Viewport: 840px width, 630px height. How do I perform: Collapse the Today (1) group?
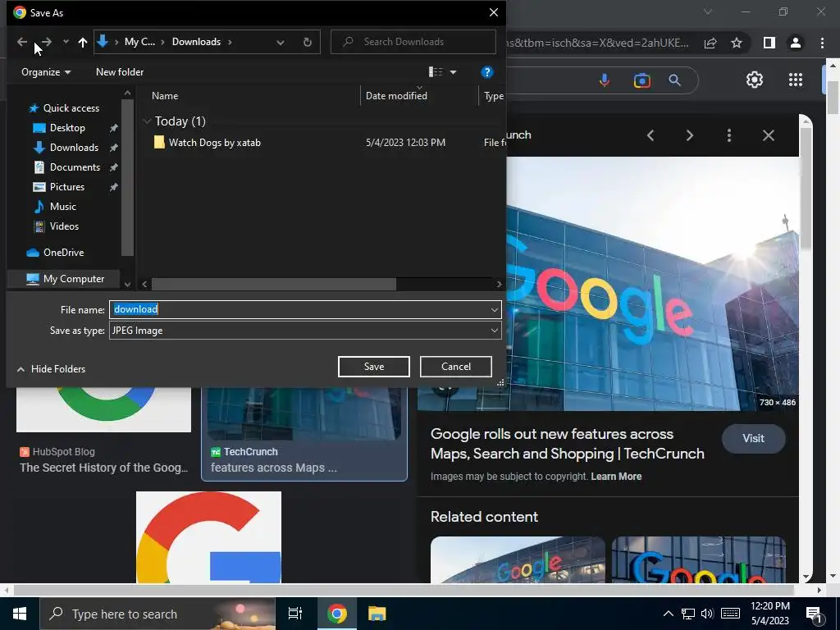pyautogui.click(x=147, y=121)
